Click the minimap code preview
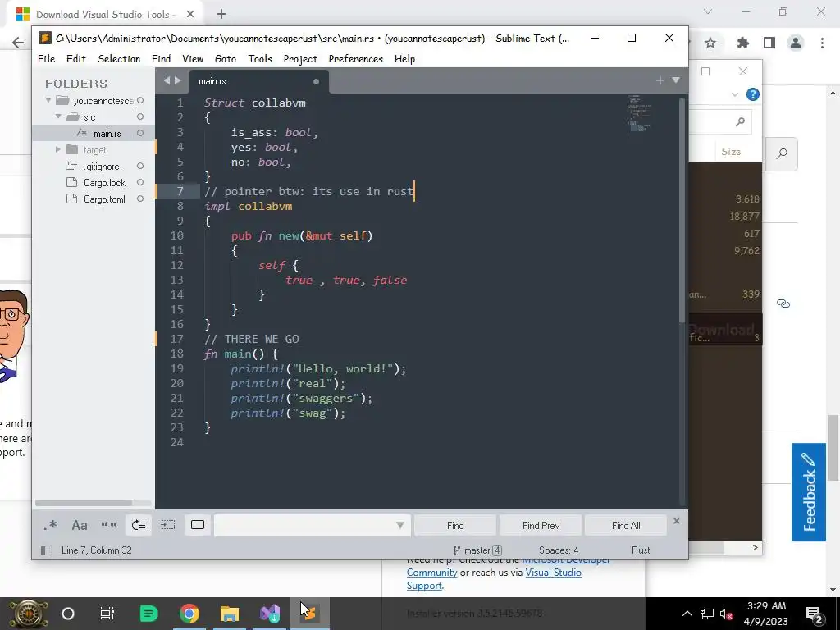 coord(639,113)
